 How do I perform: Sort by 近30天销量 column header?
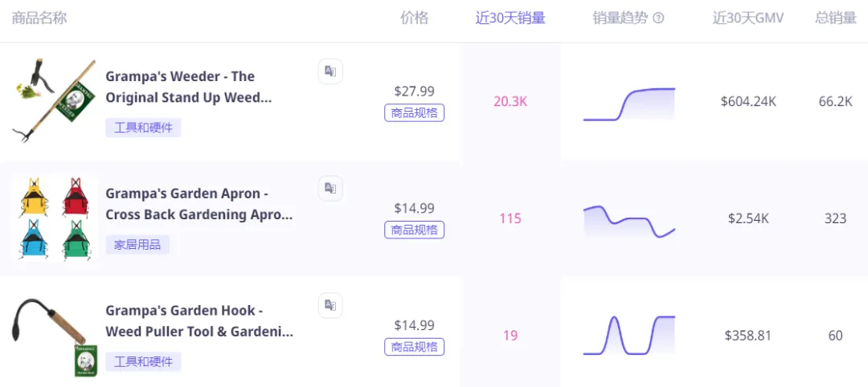click(x=510, y=18)
